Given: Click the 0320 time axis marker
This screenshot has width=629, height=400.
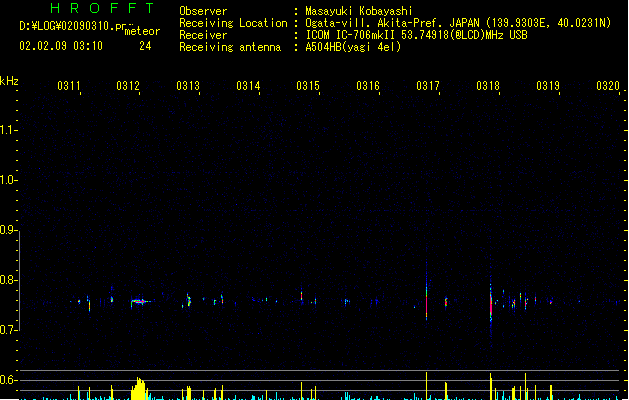Looking at the screenshot, I should (608, 86).
